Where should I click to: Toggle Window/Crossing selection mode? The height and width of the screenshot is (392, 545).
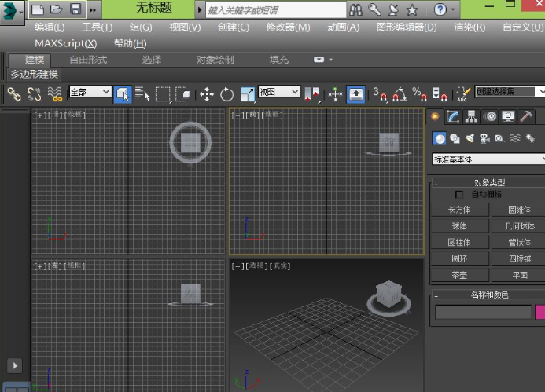coord(182,94)
